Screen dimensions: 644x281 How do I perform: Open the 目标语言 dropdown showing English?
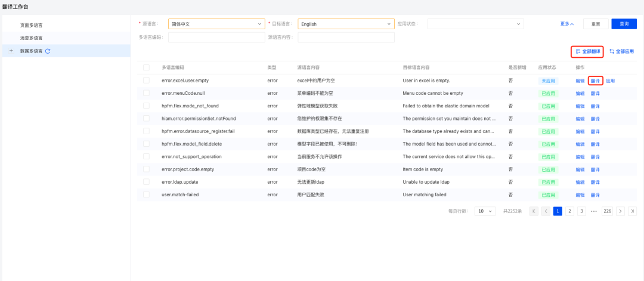pos(346,24)
